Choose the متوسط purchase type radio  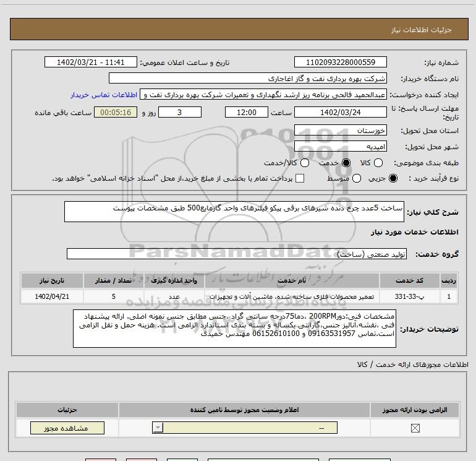tap(357, 178)
